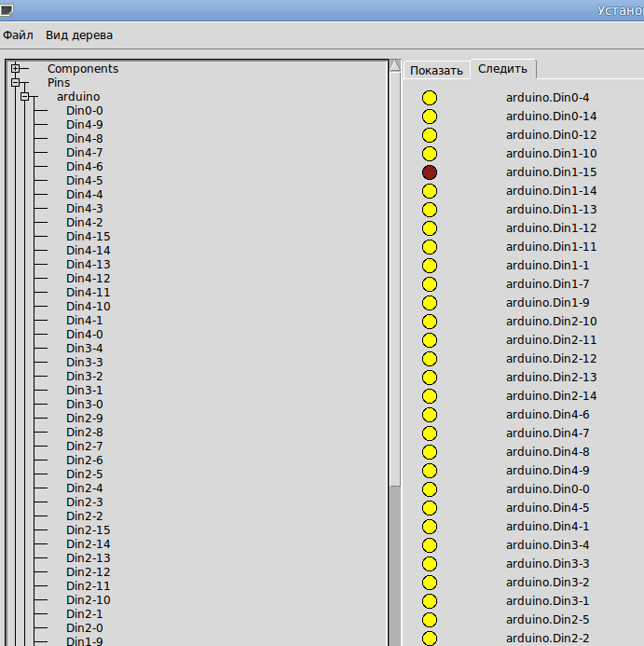
Task: Select Din2-0 in the pin tree
Action: 85,628
